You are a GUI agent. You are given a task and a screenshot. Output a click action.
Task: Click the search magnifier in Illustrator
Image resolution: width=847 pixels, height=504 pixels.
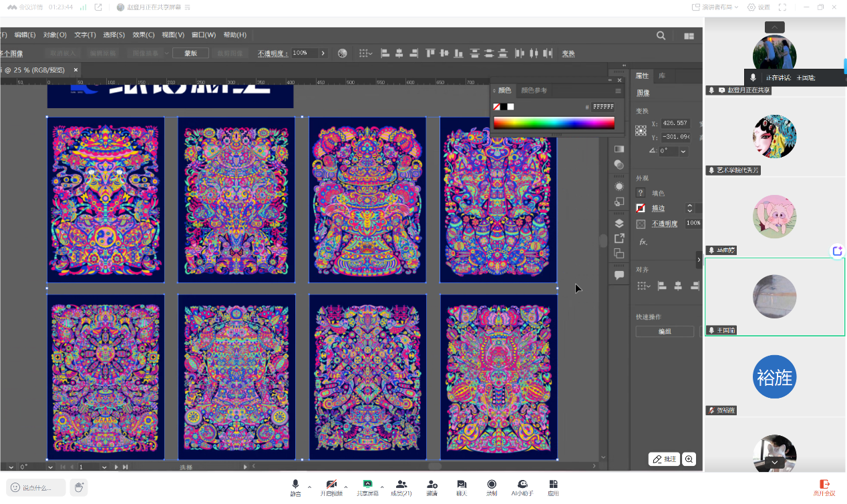661,35
